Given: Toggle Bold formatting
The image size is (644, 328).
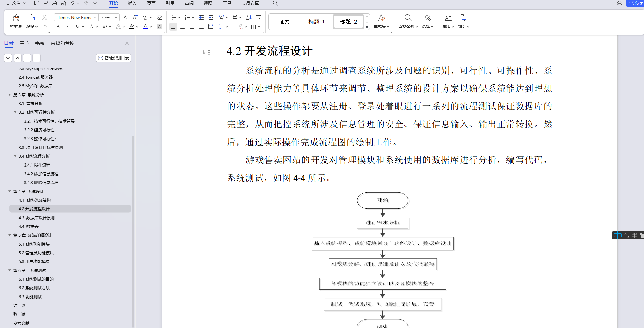Looking at the screenshot, I should tap(58, 27).
